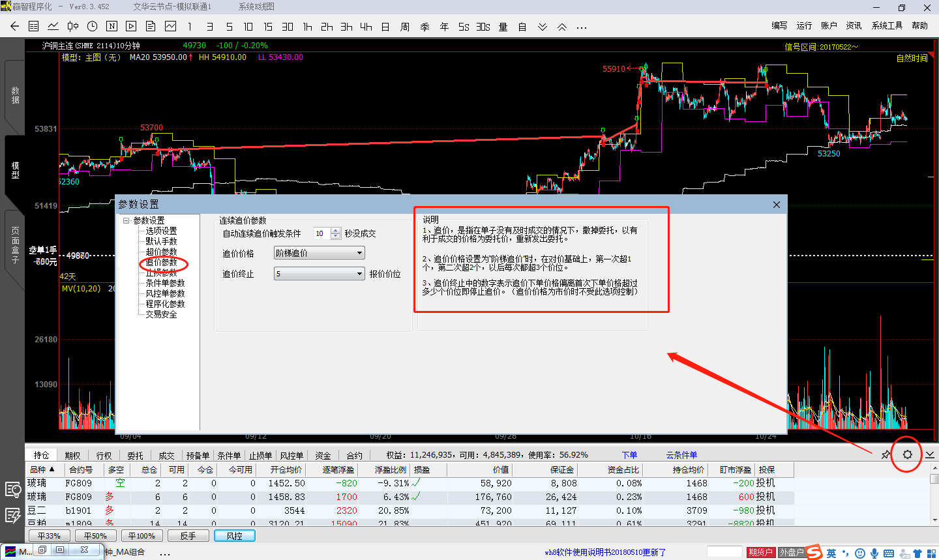939x560 pixels.
Task: Open the document page toolbar icon
Action: click(151, 27)
